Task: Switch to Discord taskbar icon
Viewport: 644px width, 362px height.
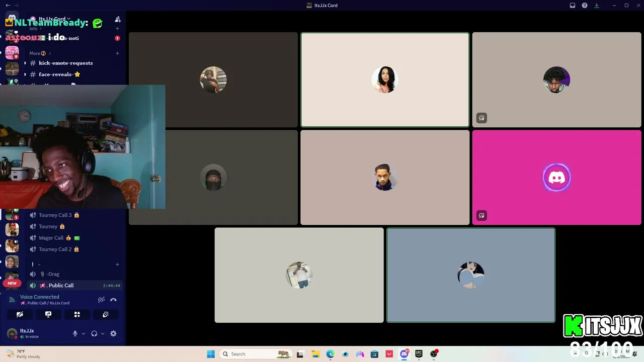Action: tap(404, 354)
